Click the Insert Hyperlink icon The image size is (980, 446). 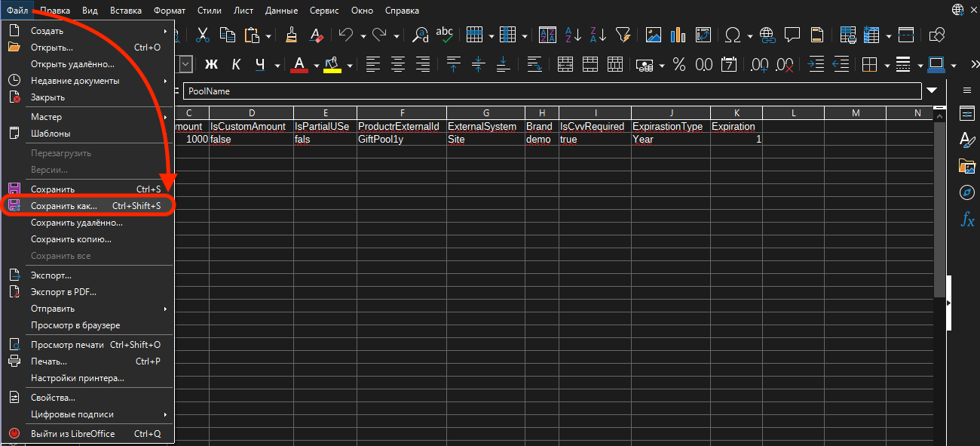[x=767, y=35]
